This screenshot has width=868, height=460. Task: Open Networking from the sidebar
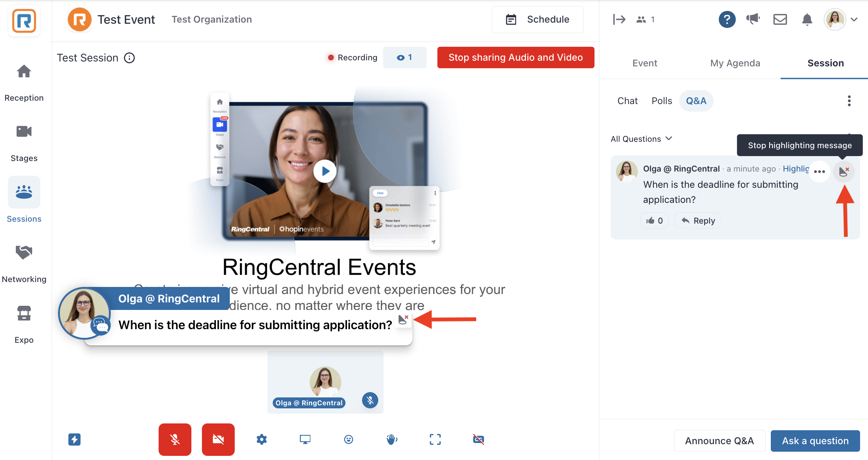pyautogui.click(x=24, y=263)
